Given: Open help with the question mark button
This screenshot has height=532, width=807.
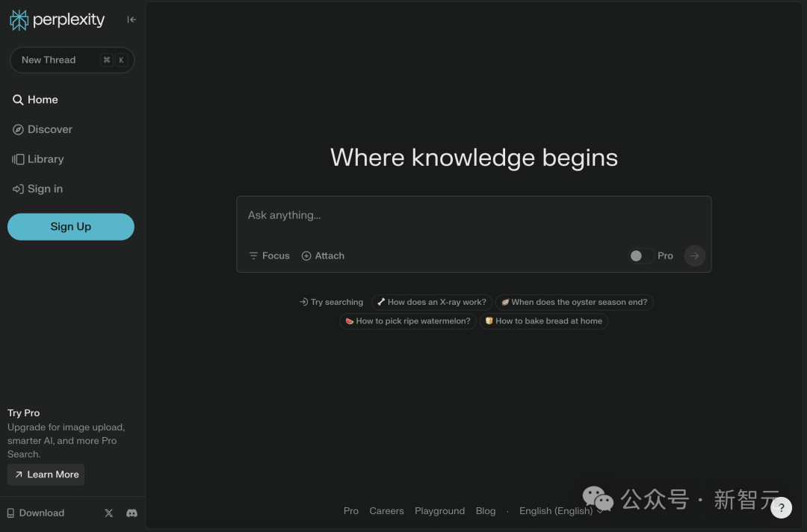Looking at the screenshot, I should point(782,508).
